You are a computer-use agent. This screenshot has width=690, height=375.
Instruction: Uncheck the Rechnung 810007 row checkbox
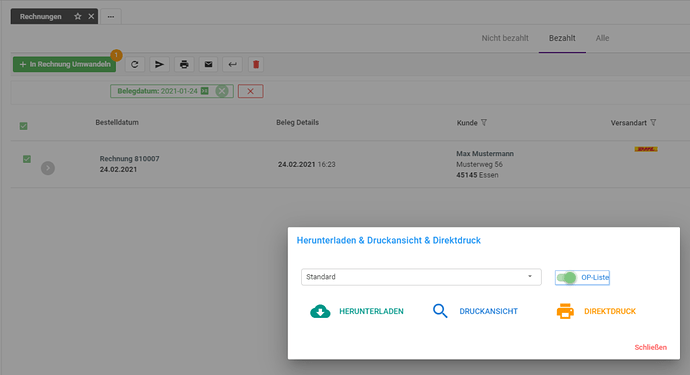pyautogui.click(x=27, y=159)
